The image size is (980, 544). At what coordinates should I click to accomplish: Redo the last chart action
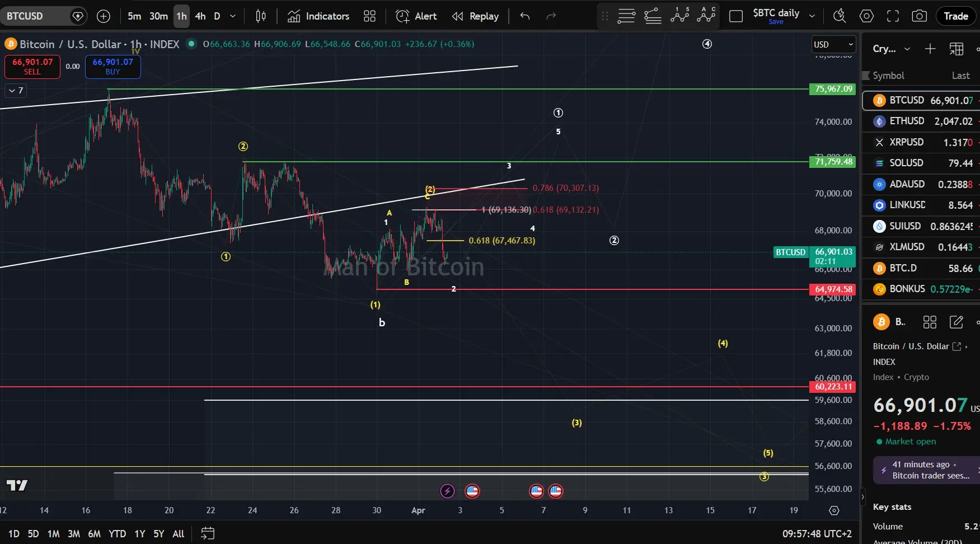(x=551, y=16)
